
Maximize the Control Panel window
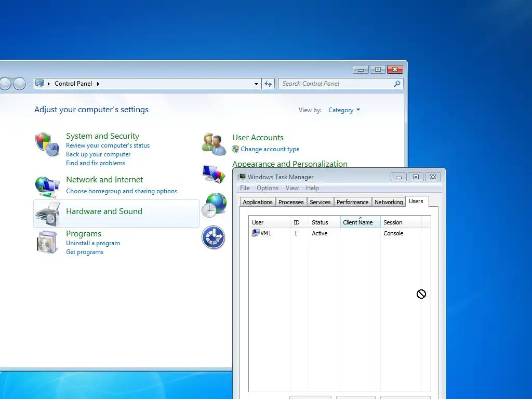[378, 70]
